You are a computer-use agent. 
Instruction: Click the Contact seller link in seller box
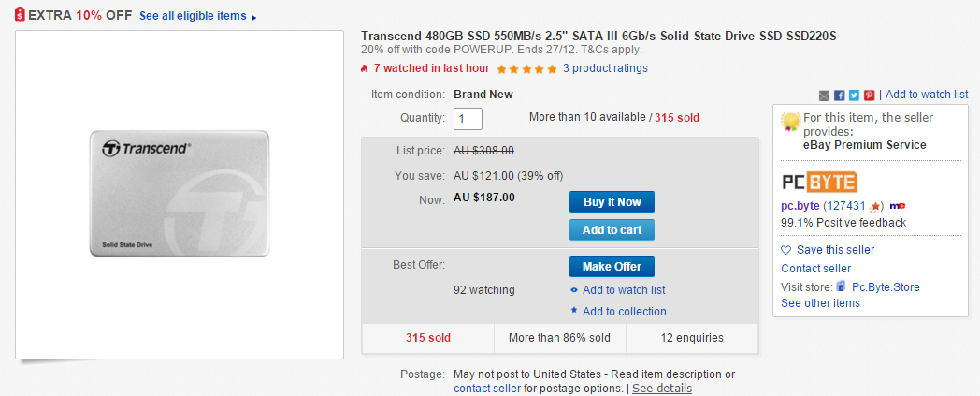(x=815, y=269)
